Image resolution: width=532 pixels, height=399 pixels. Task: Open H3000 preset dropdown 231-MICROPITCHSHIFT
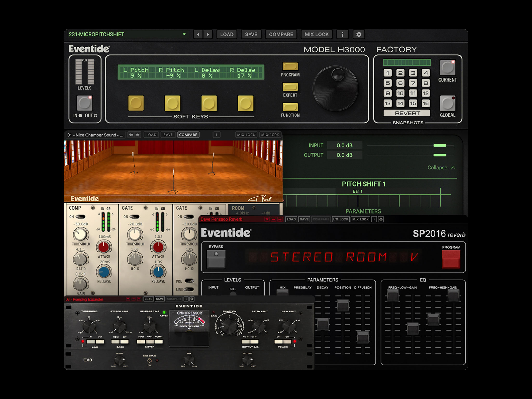[128, 34]
